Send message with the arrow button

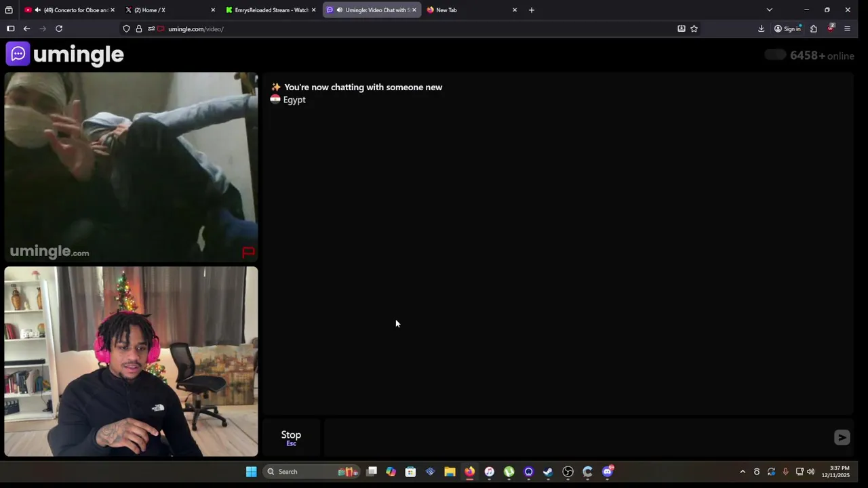842,438
